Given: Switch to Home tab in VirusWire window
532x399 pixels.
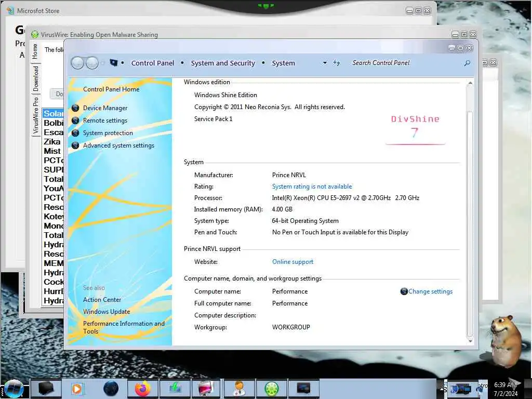Looking at the screenshot, I should (x=35, y=51).
